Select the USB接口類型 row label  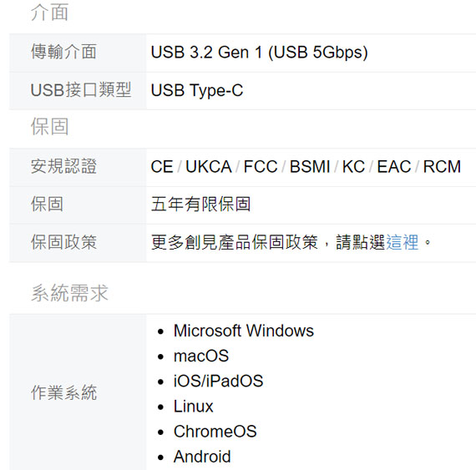tap(81, 90)
